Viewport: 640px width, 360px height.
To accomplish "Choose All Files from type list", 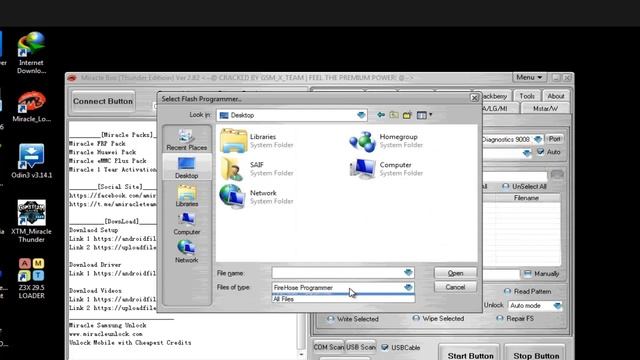I will click(343, 299).
